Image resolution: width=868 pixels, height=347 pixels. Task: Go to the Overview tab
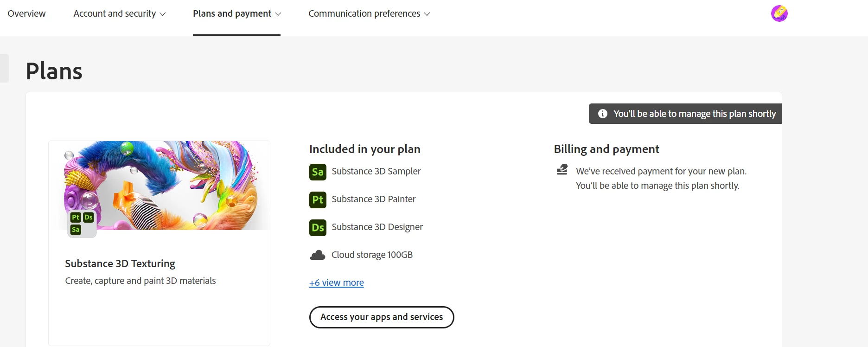[26, 13]
